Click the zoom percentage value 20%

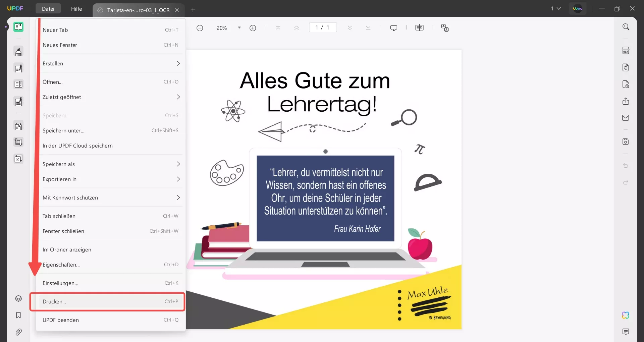point(222,28)
